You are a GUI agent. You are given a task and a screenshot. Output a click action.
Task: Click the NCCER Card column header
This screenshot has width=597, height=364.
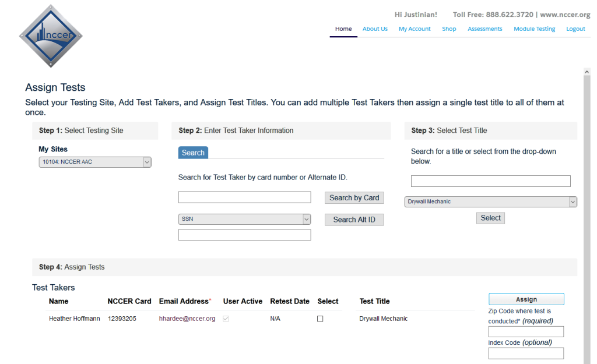point(129,301)
